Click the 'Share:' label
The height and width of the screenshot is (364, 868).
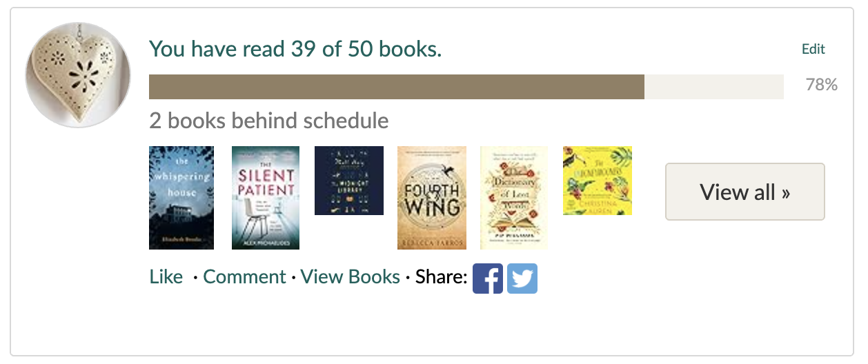coord(442,277)
